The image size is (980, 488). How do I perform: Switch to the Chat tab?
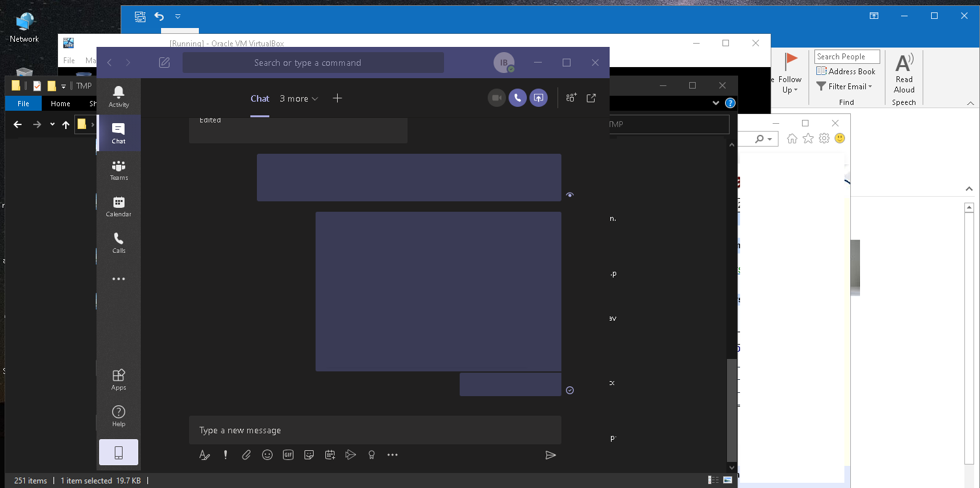click(260, 98)
